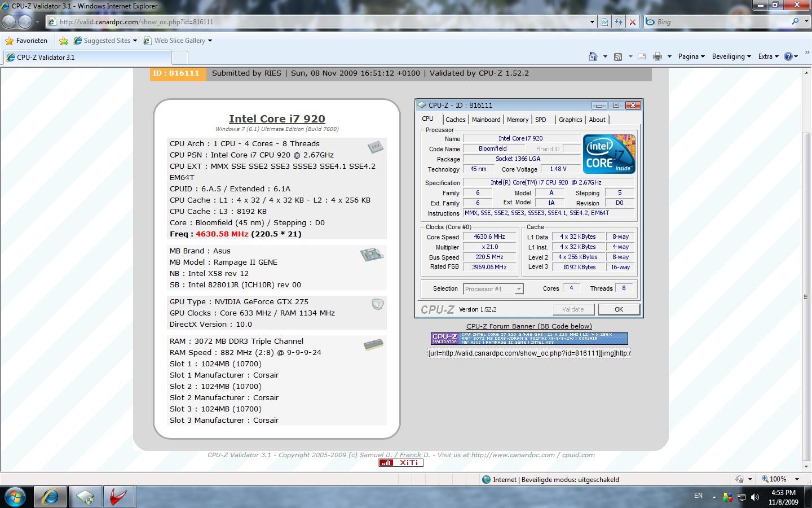The width and height of the screenshot is (812, 508).
Task: Click Add to Favorites bar star icon
Action: click(x=64, y=41)
